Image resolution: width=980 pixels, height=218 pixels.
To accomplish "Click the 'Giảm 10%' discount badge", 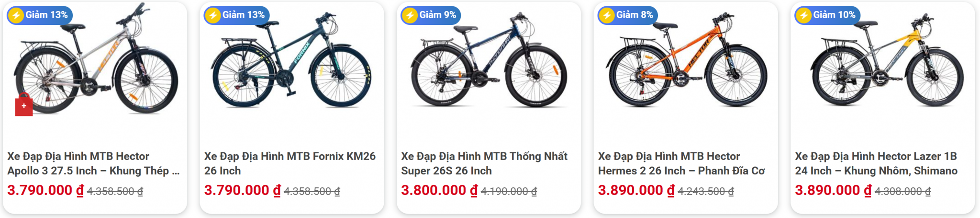I will tap(828, 15).
